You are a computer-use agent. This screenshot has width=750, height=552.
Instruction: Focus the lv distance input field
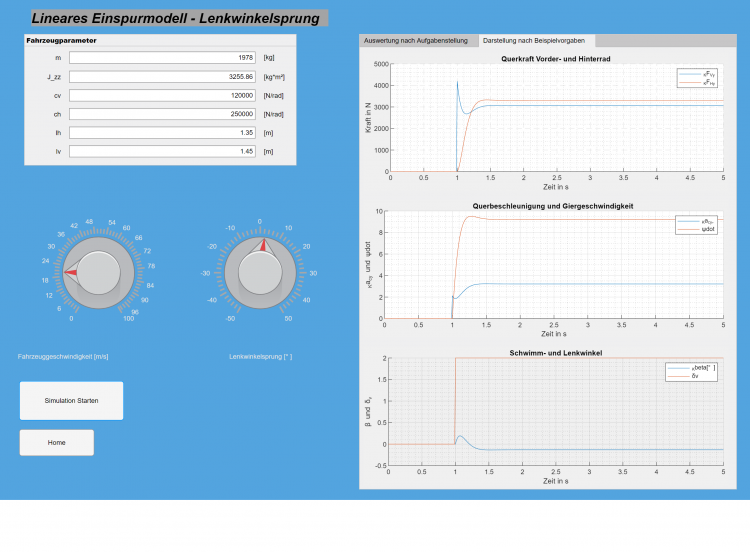click(x=162, y=151)
